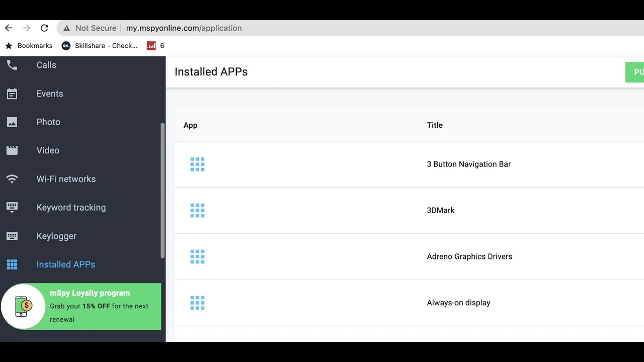Click the green button at top right
The image size is (644, 362).
(634, 72)
